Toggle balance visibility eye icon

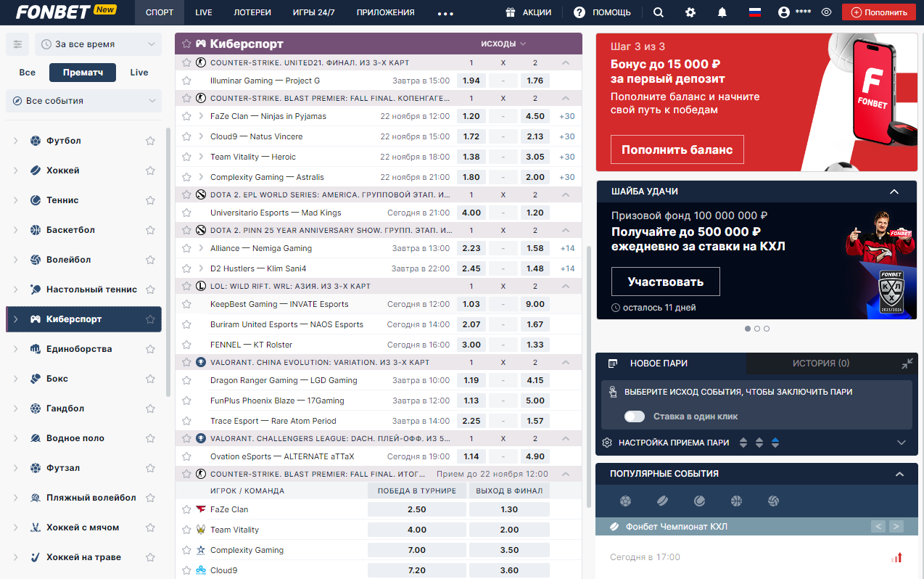click(826, 12)
